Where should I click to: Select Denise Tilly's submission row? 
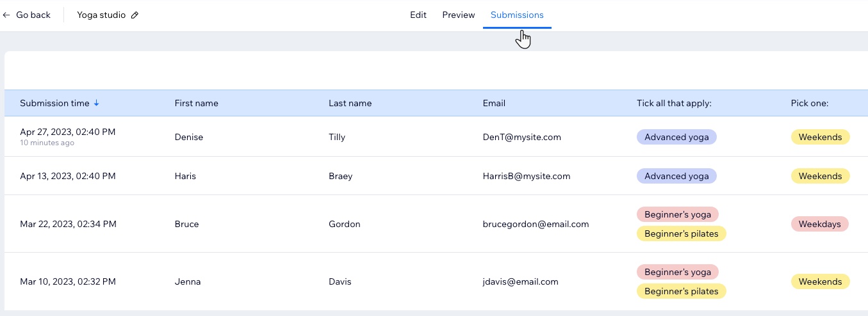(x=436, y=137)
